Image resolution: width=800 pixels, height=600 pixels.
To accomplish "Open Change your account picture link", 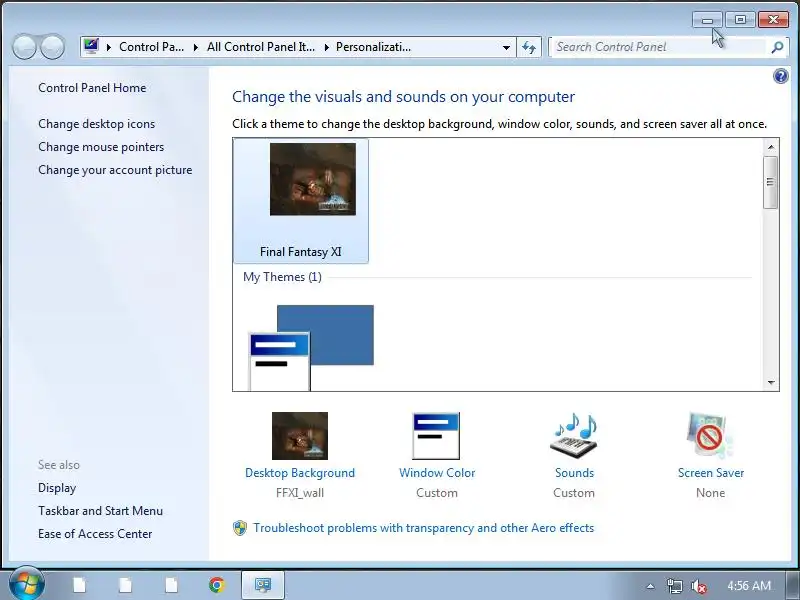I will click(x=115, y=170).
